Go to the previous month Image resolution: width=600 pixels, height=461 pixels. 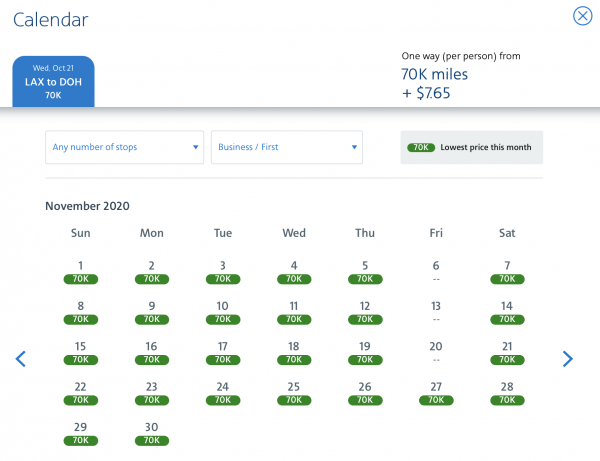[x=21, y=359]
